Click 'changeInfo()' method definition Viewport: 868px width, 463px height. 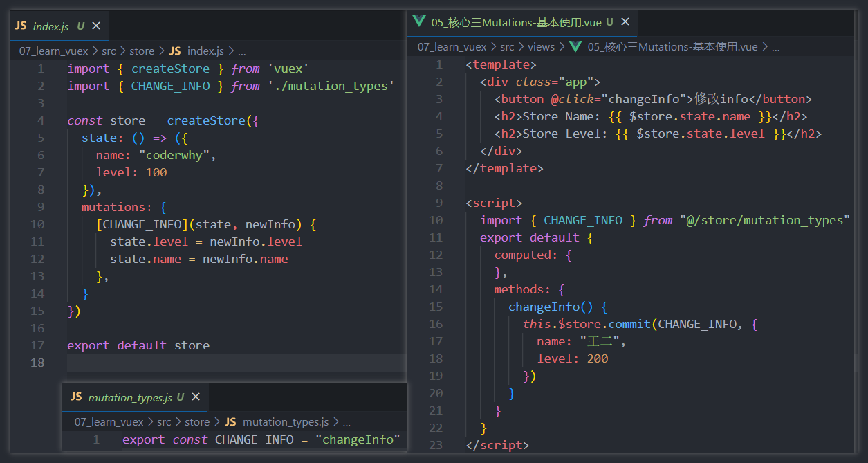[551, 307]
